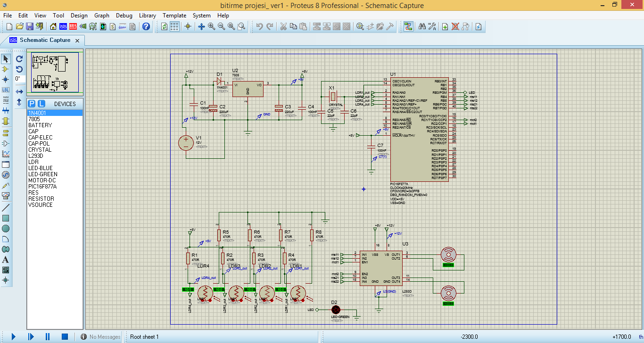Save the project with floppy icon
This screenshot has height=343, width=644.
pyautogui.click(x=30, y=26)
